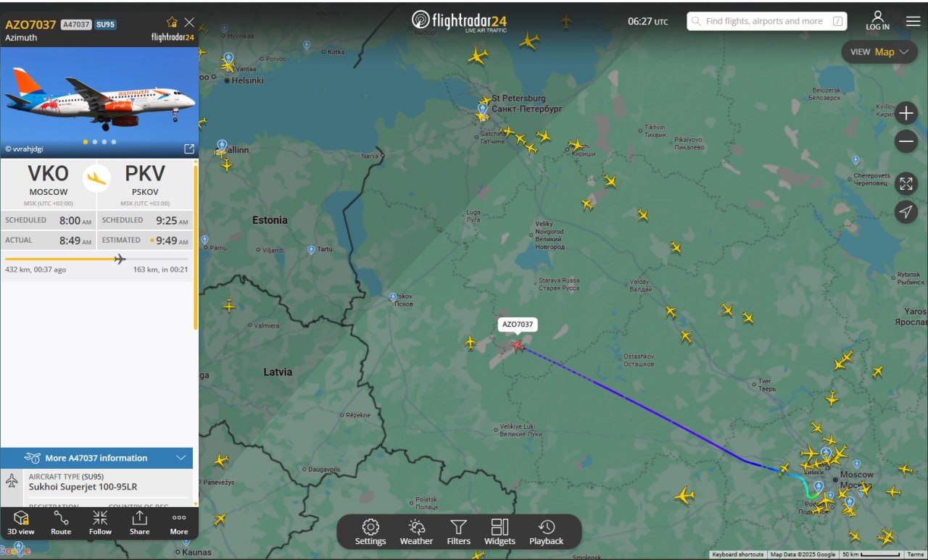Center map on my location
Screen dimensions: 928x560
(906, 212)
